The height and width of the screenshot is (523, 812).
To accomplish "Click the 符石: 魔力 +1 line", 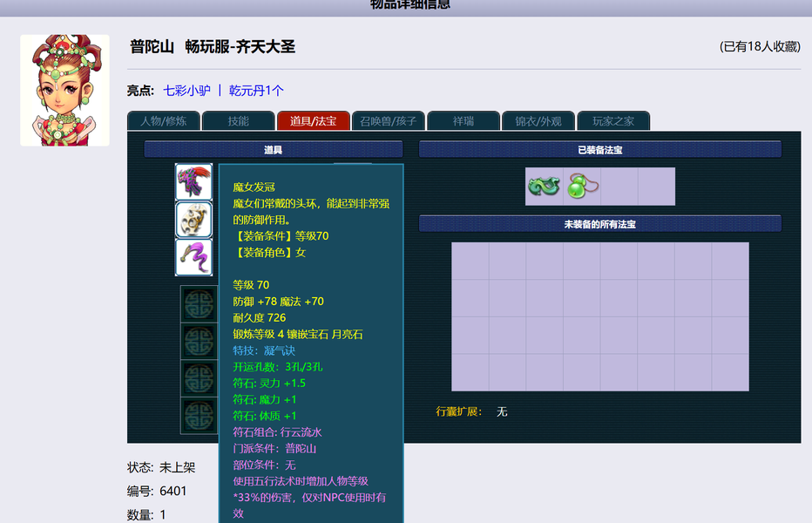I will tap(265, 399).
